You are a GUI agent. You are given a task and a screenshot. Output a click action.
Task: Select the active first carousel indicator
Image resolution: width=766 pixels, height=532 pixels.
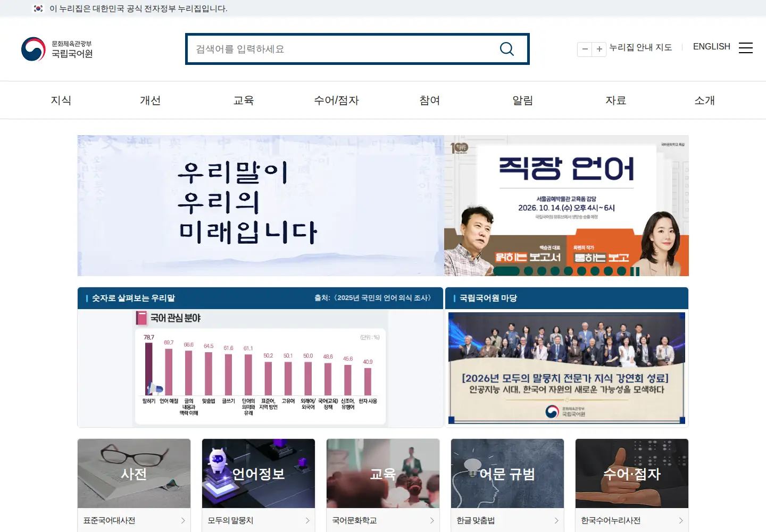[506, 271]
